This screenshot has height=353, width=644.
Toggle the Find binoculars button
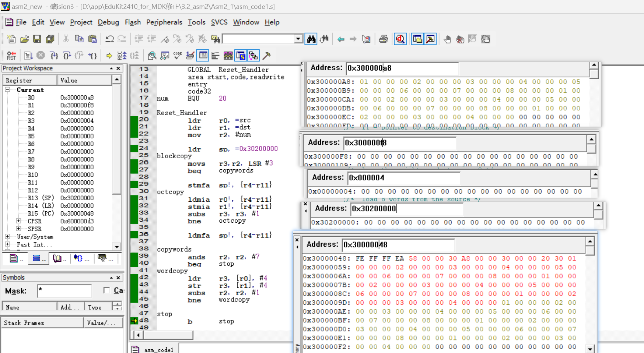point(311,39)
